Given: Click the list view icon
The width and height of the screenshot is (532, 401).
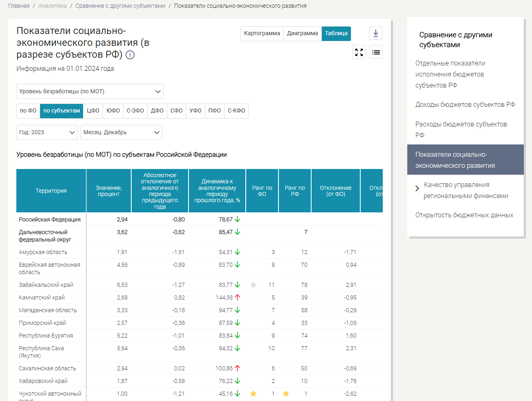Looking at the screenshot, I should [376, 52].
